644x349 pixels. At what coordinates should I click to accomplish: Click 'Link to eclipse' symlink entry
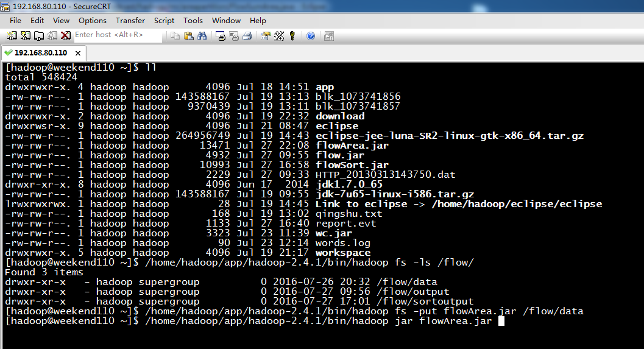click(x=361, y=204)
